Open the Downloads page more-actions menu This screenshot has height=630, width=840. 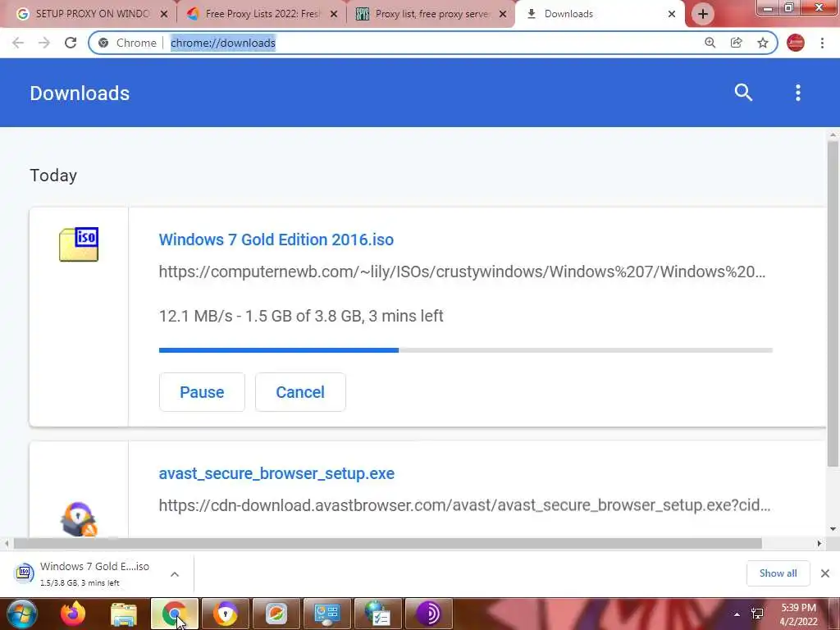tap(798, 93)
